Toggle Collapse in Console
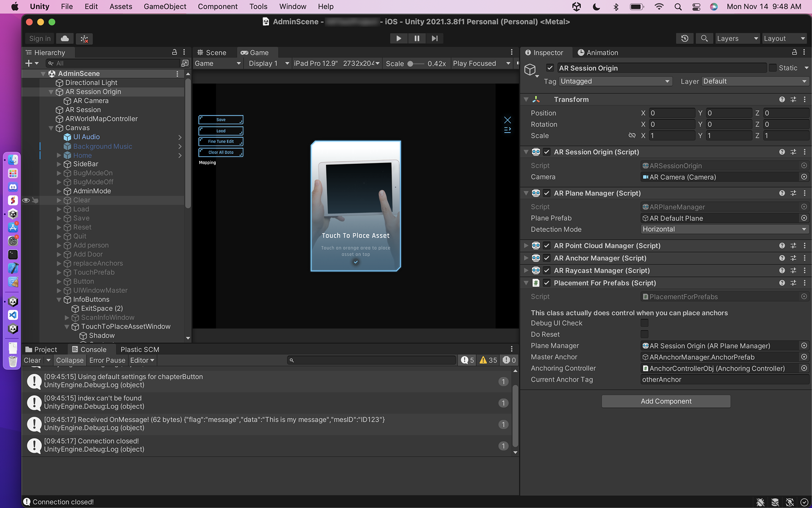The height and width of the screenshot is (508, 812). coord(70,360)
